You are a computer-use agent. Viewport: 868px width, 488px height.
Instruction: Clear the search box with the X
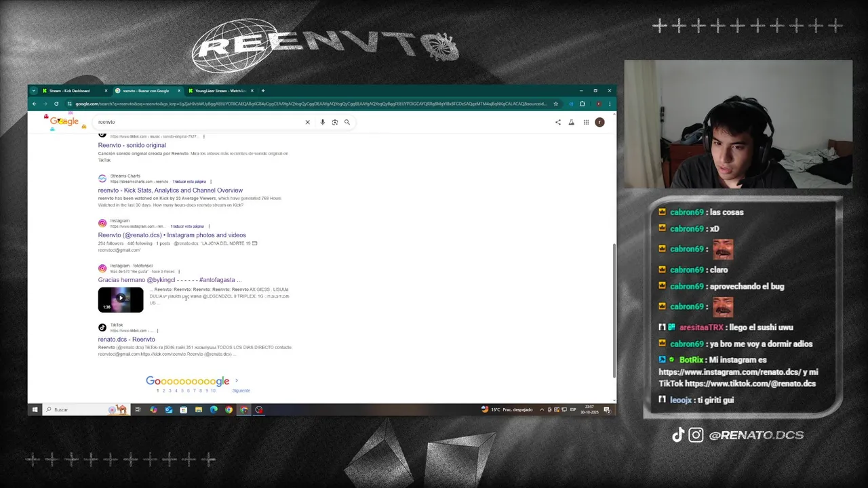(307, 122)
